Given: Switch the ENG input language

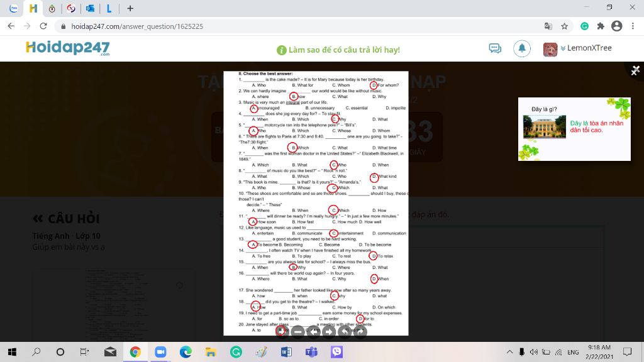Looking at the screenshot, I should pos(573,352).
